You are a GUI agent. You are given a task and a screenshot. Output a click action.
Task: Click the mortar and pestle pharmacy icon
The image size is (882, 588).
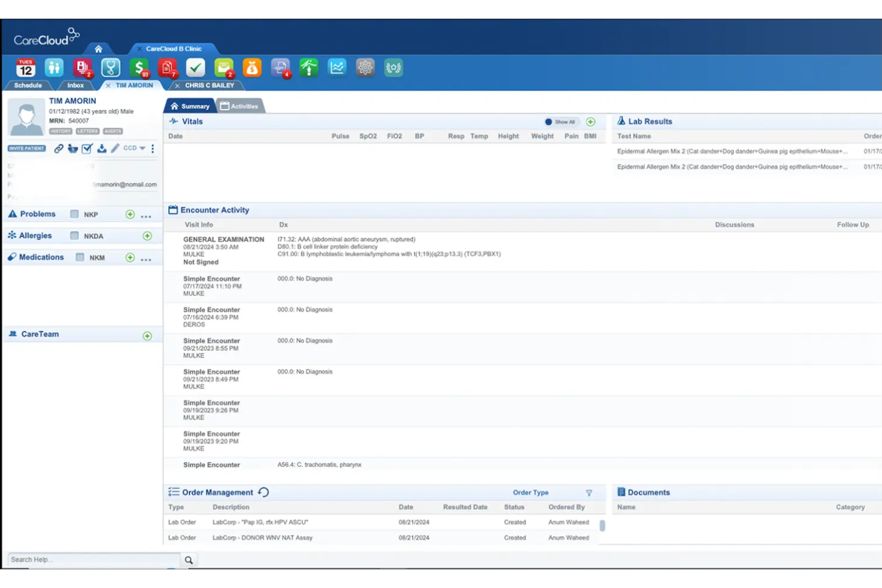pyautogui.click(x=73, y=148)
